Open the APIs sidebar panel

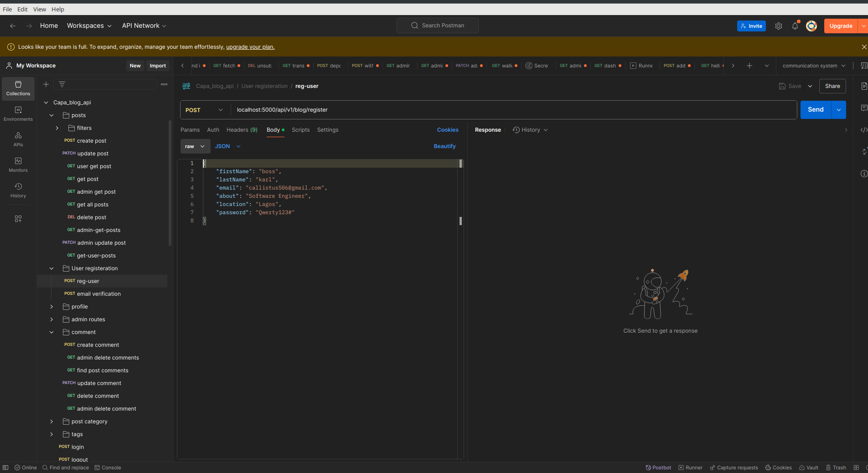pos(18,139)
